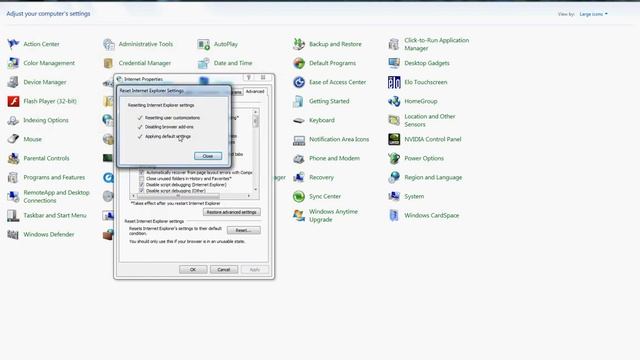Click the 'Reset...' button in Internet Properties
The height and width of the screenshot is (360, 640).
coord(243,230)
